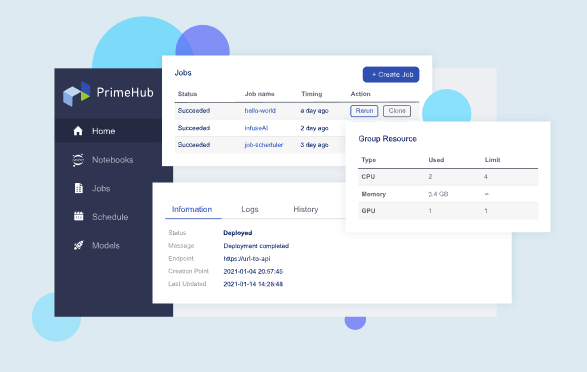Click the GPU row label

368,211
